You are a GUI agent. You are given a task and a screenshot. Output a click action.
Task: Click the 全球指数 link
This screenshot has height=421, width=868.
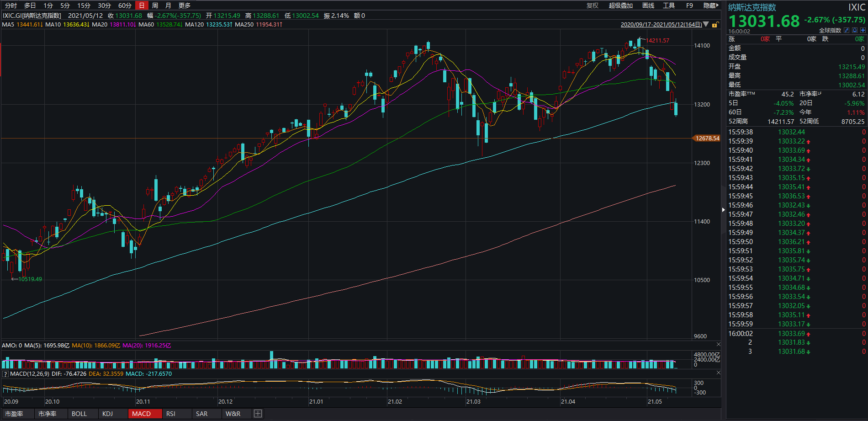pyautogui.click(x=830, y=30)
